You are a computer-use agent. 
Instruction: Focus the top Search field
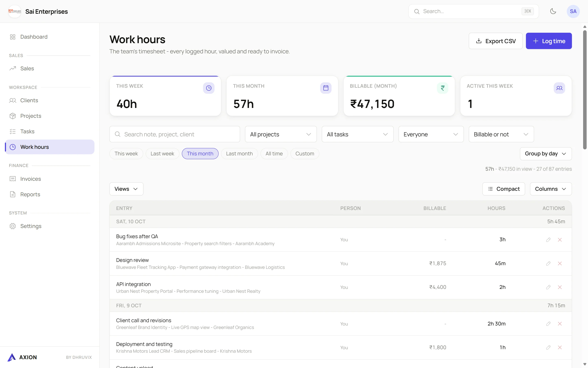pos(473,11)
